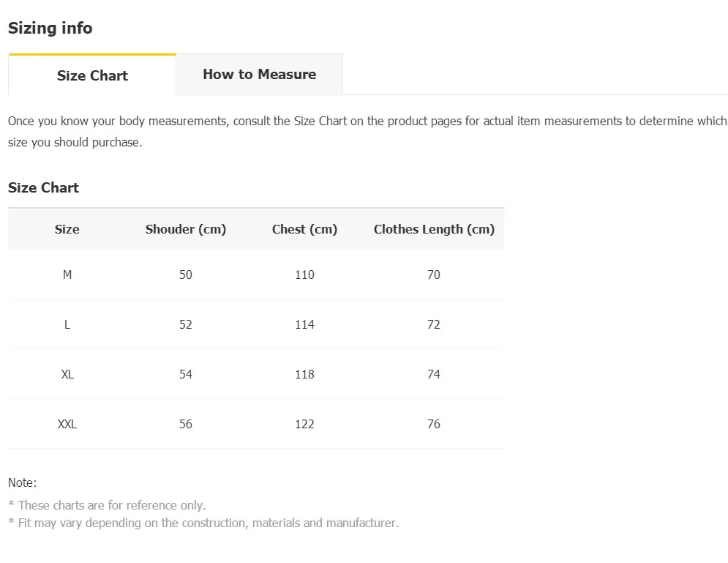The image size is (728, 563).
Task: Select the XL size row label
Action: pos(67,374)
